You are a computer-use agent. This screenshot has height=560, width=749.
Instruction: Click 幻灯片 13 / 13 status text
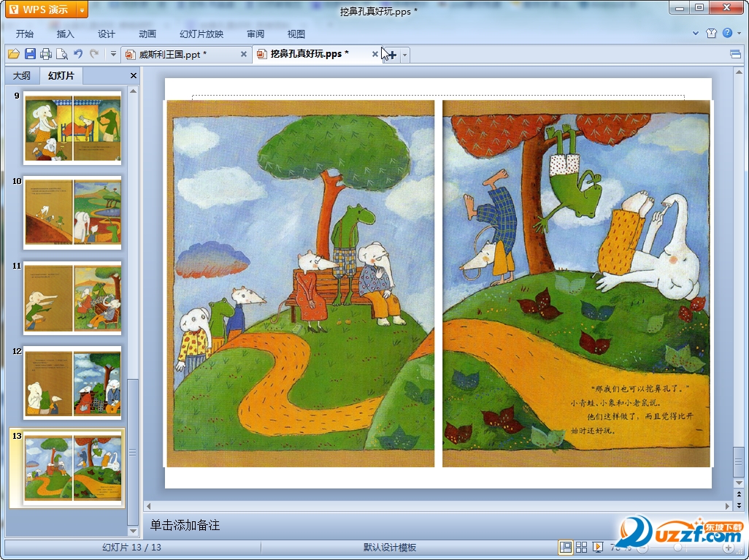pyautogui.click(x=132, y=547)
